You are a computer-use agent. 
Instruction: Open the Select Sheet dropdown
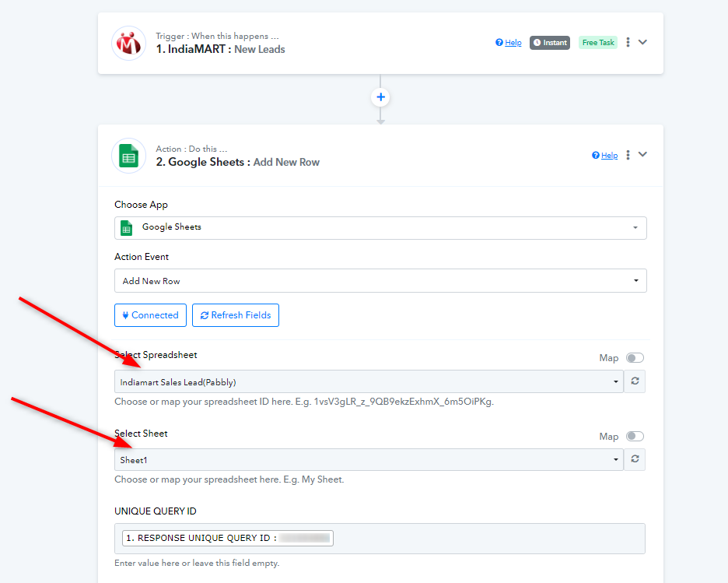[369, 459]
